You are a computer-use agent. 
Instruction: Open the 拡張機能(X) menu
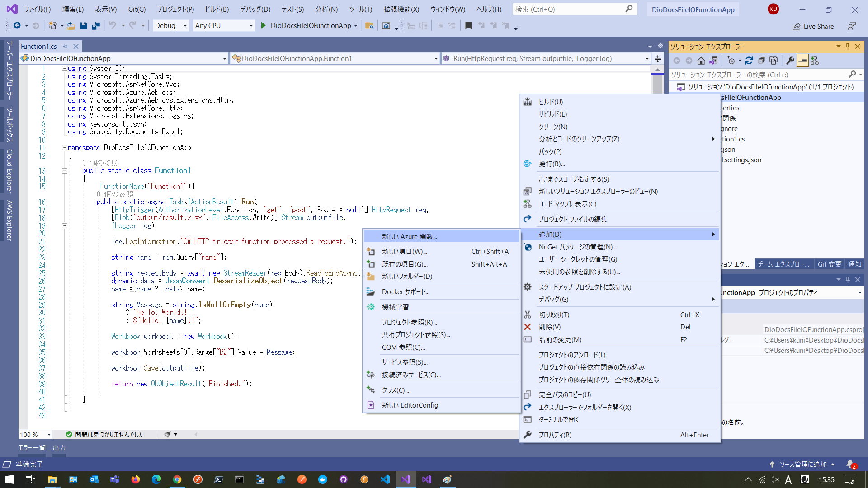[401, 9]
